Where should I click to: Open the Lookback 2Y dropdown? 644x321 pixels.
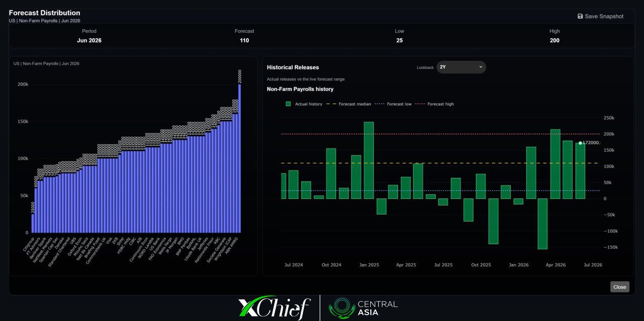click(x=461, y=67)
